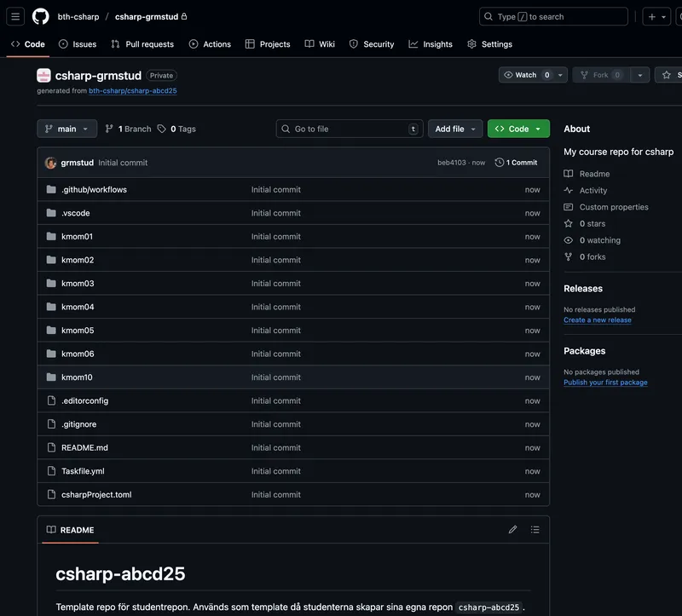Open the 1 Commit history

[x=516, y=163]
